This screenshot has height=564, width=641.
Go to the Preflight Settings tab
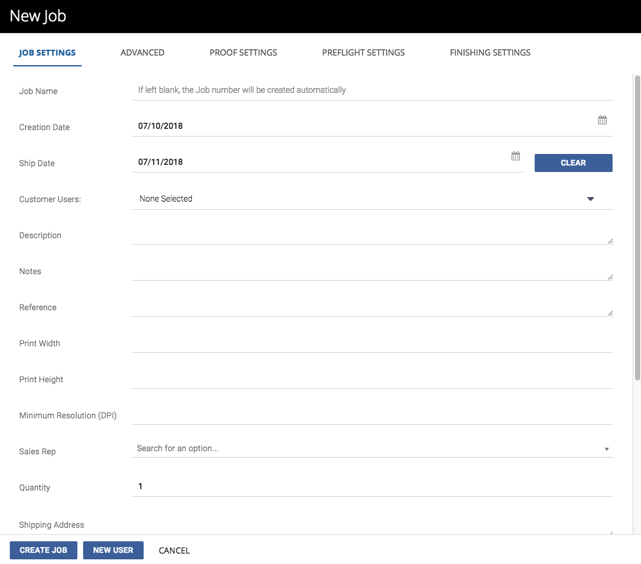point(363,53)
